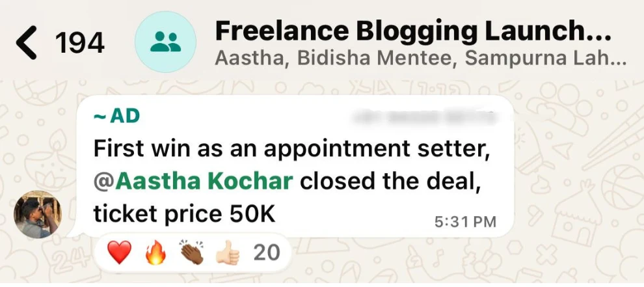Click the sender's profile photo thumbnail

[x=38, y=215]
